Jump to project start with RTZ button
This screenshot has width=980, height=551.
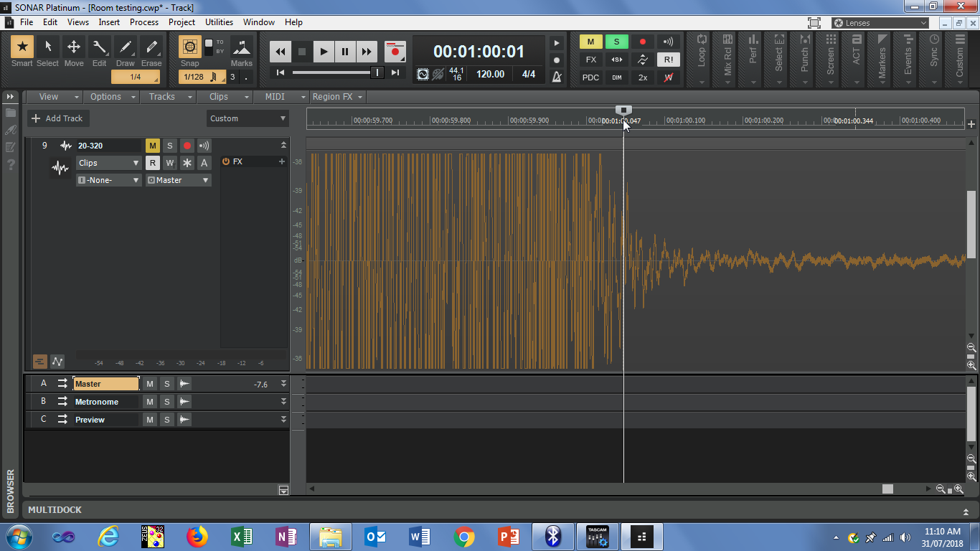pyautogui.click(x=281, y=72)
